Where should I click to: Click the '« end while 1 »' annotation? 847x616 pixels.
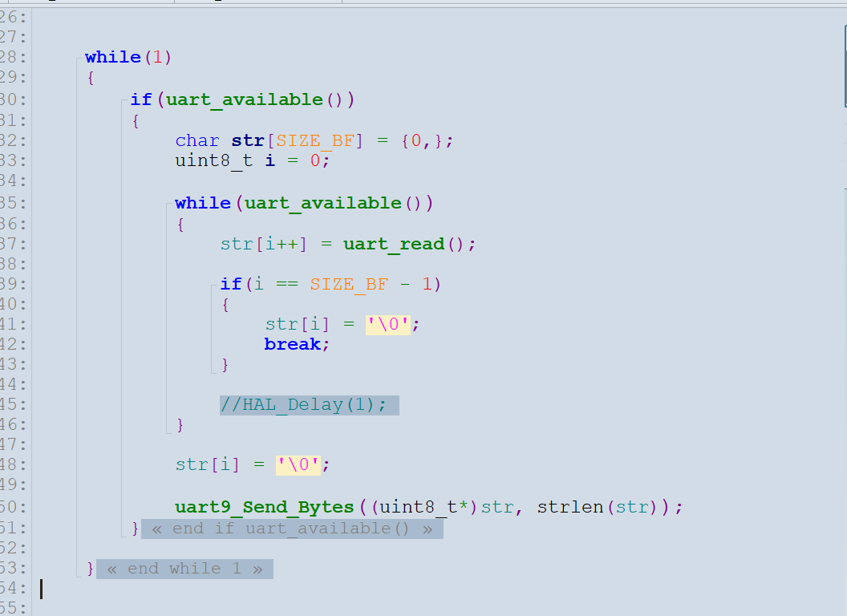coord(184,569)
